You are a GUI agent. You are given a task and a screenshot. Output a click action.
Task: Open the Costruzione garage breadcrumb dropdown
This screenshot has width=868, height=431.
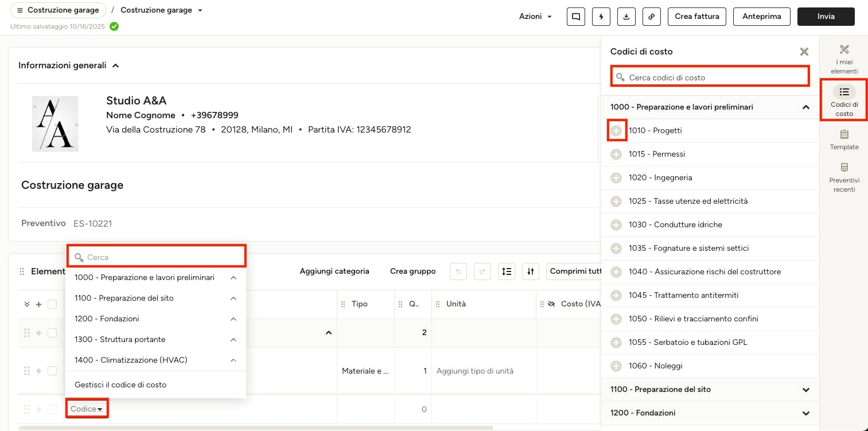click(200, 10)
